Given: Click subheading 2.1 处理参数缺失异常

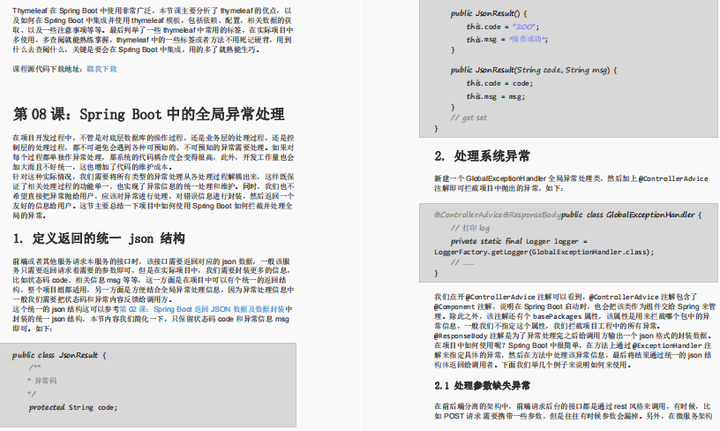Looking at the screenshot, I should click(482, 386).
